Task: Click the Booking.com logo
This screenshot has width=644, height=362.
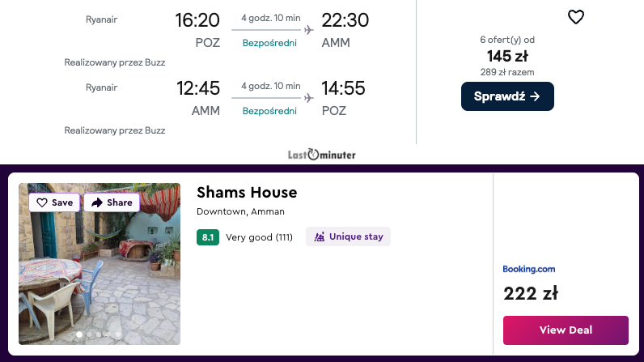Action: (529, 269)
